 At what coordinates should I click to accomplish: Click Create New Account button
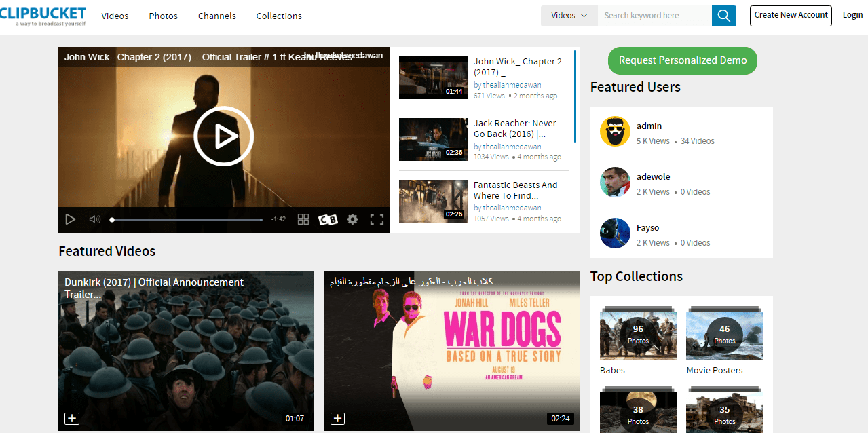[x=791, y=16]
